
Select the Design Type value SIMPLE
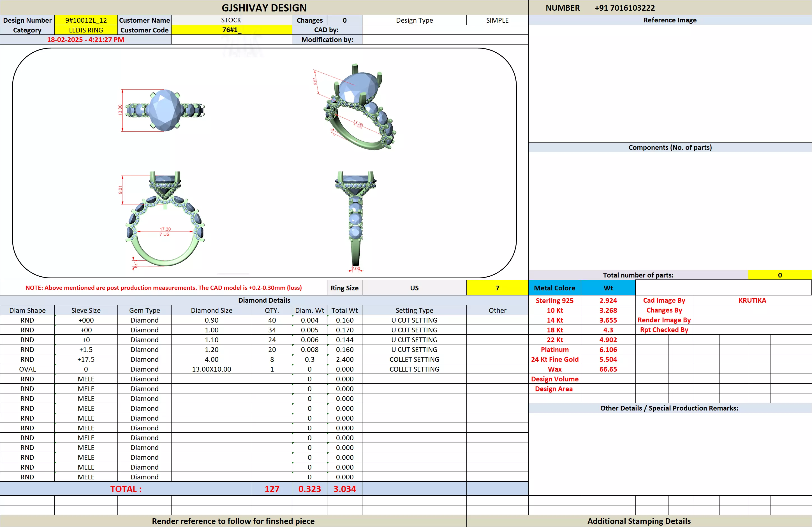497,20
